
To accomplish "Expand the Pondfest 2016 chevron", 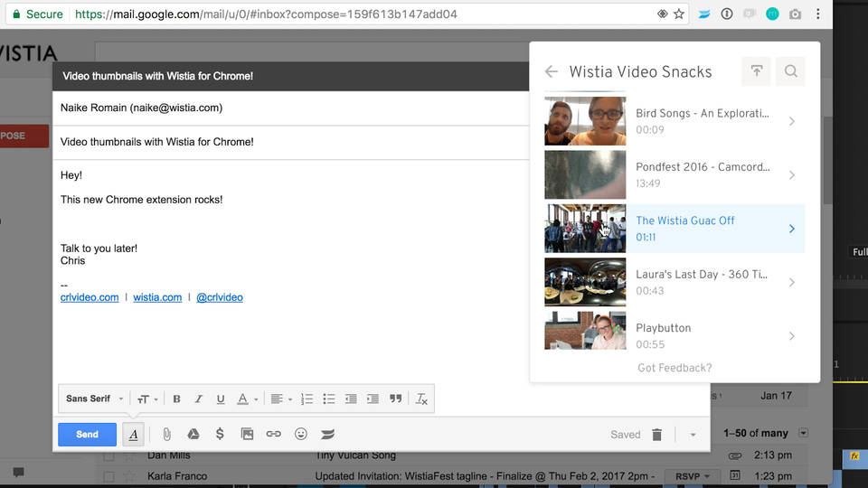I will [x=792, y=174].
